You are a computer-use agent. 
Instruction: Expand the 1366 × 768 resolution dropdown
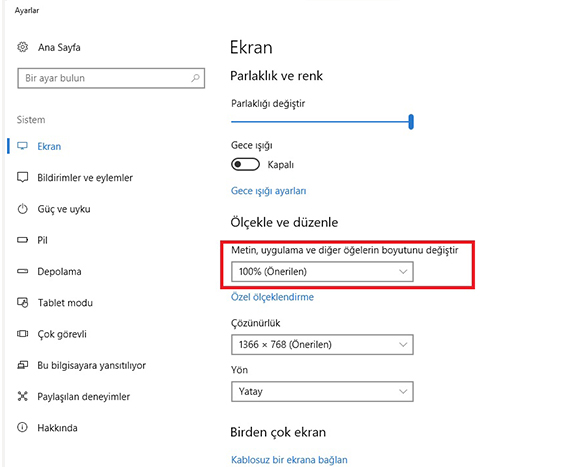click(x=322, y=345)
